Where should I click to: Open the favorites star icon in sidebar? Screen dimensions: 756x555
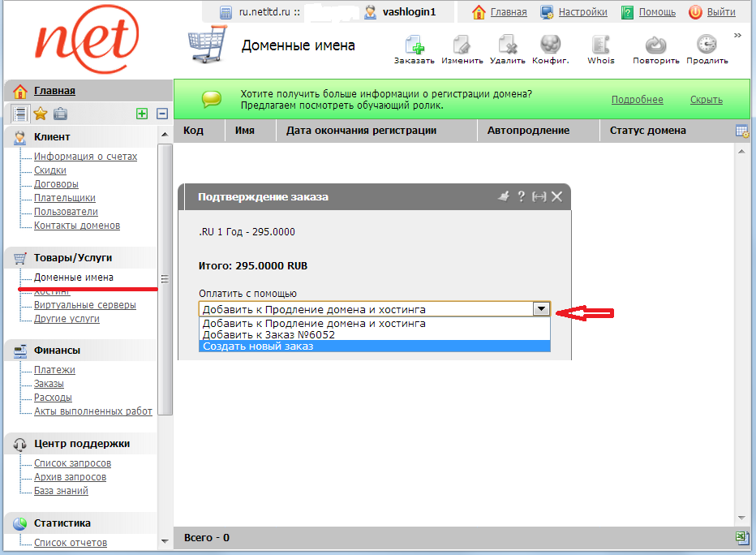[40, 114]
